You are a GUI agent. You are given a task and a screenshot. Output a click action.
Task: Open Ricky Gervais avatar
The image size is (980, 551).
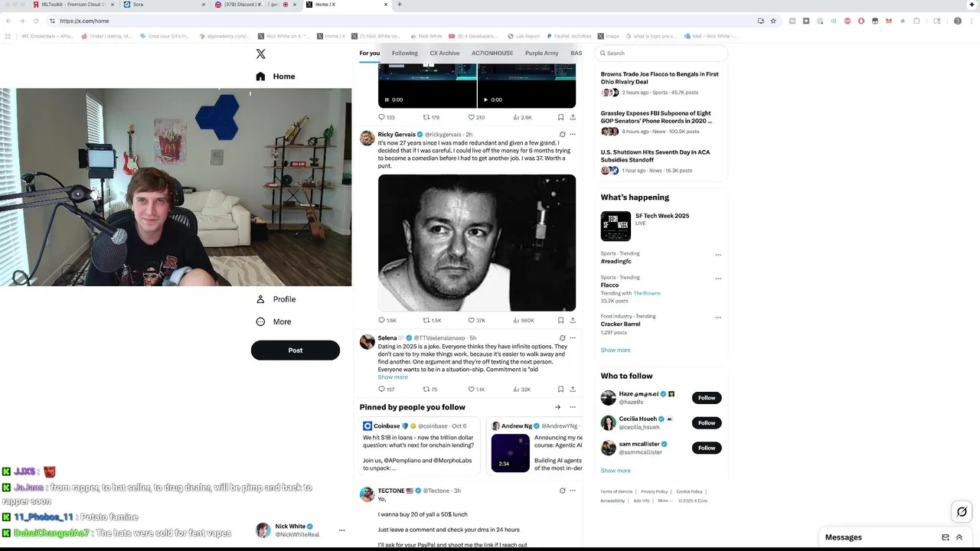click(367, 138)
